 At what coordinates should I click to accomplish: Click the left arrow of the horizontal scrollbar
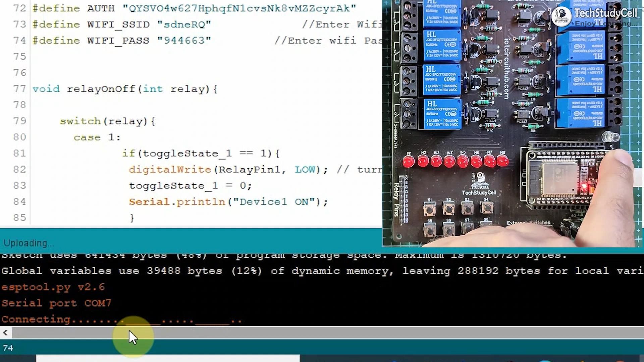[5, 332]
